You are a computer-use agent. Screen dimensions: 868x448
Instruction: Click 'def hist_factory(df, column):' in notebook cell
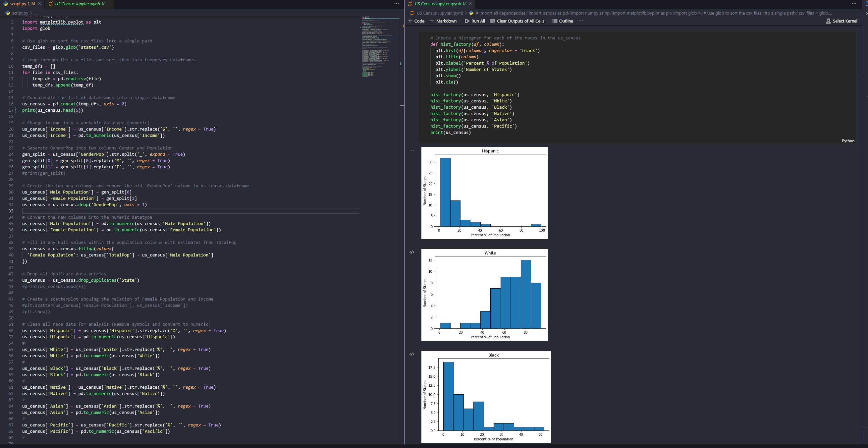[x=467, y=44]
